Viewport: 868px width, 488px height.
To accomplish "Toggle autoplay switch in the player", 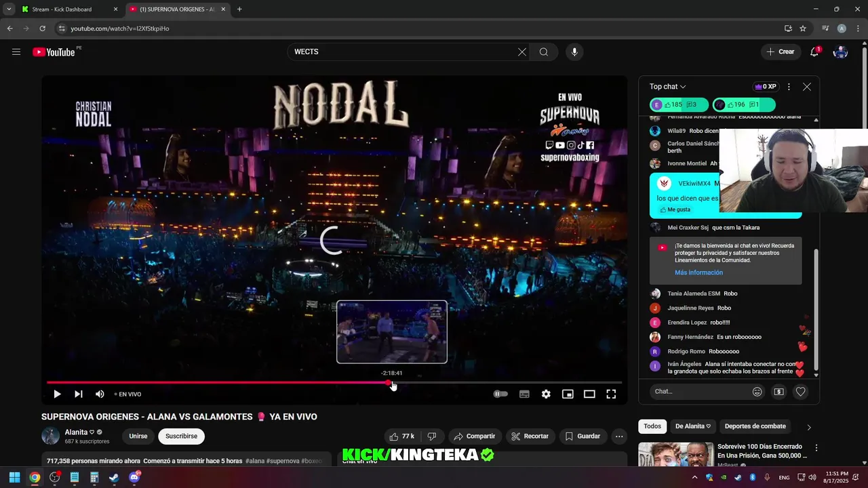I will point(500,394).
